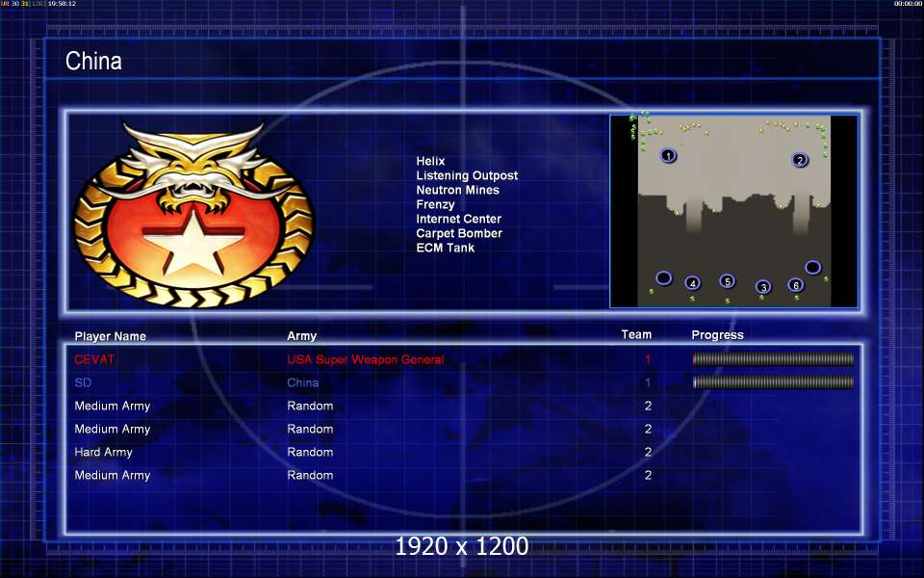Click the map preview thumbnail
The height and width of the screenshot is (578, 924).
point(733,211)
